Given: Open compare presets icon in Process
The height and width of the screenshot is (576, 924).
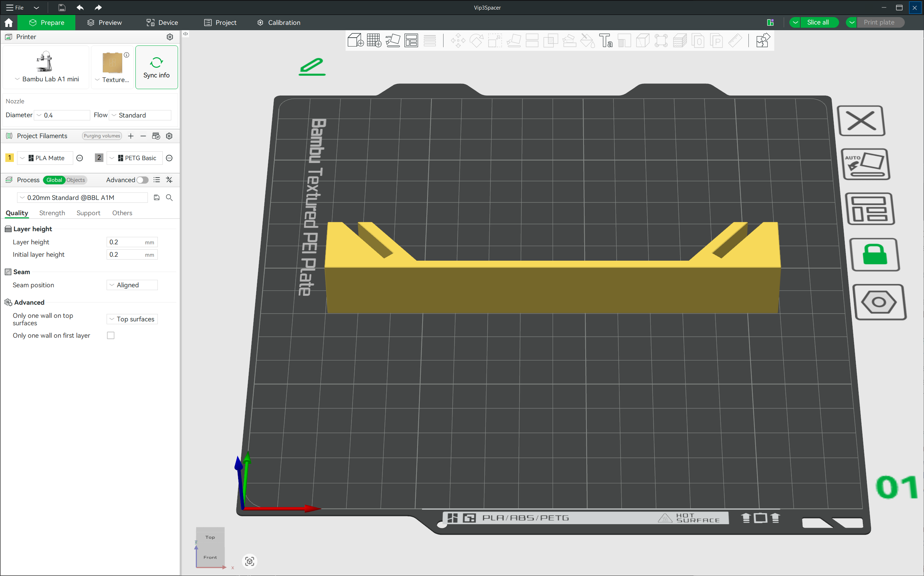Looking at the screenshot, I should 169,180.
